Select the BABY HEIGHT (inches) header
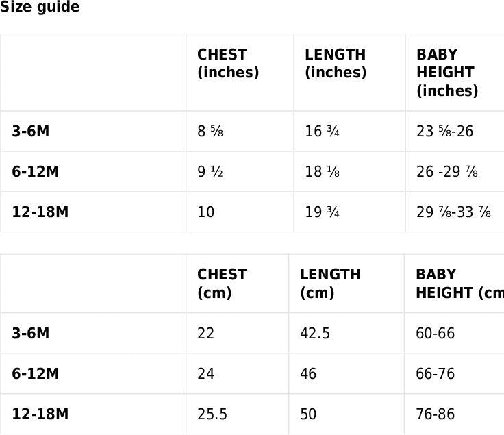The height and width of the screenshot is (435, 504). (x=447, y=73)
